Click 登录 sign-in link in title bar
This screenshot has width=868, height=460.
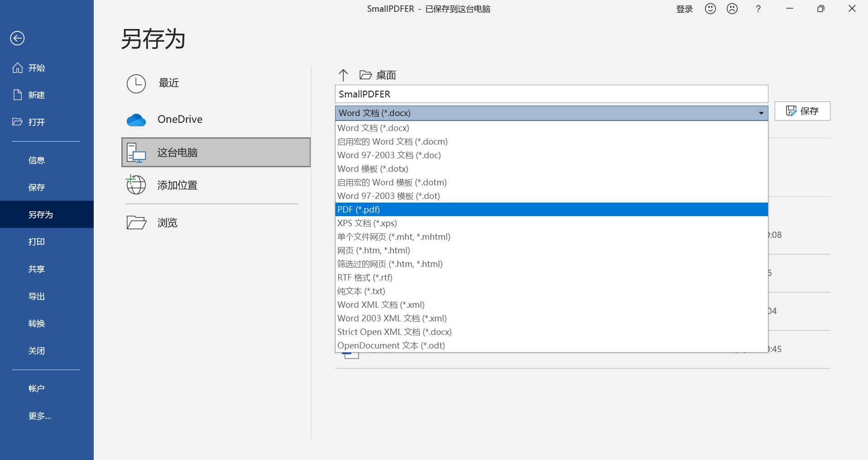pos(684,9)
